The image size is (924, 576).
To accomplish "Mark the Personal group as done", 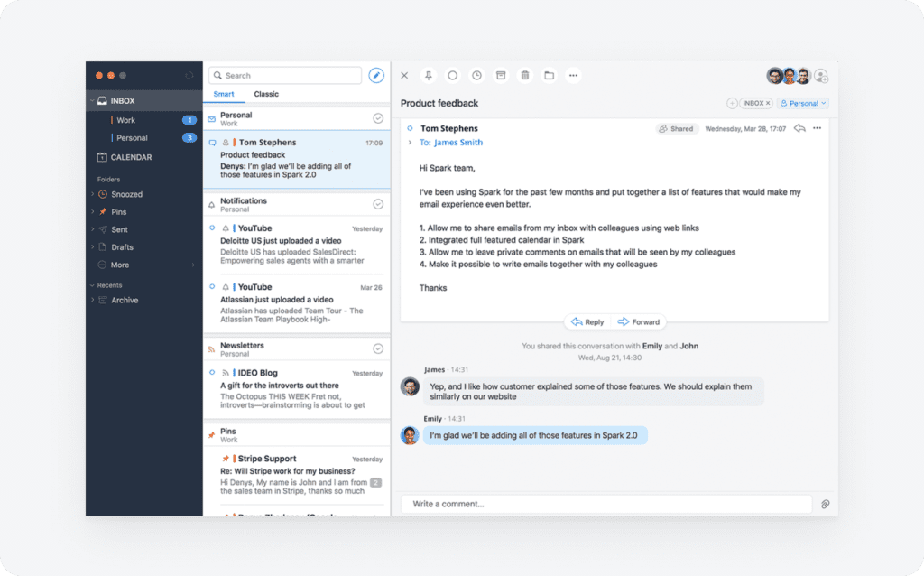I will pos(380,117).
